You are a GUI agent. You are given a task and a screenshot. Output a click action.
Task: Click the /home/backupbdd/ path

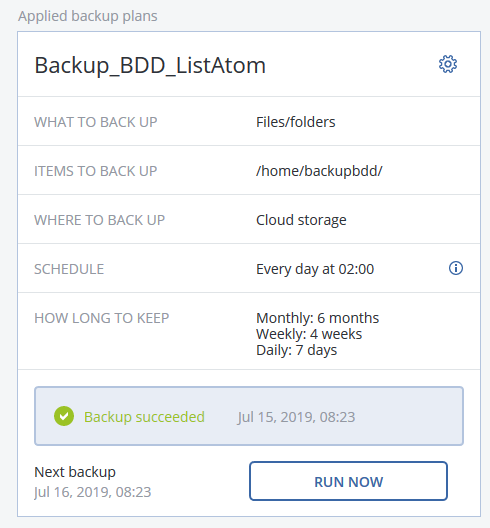(319, 171)
